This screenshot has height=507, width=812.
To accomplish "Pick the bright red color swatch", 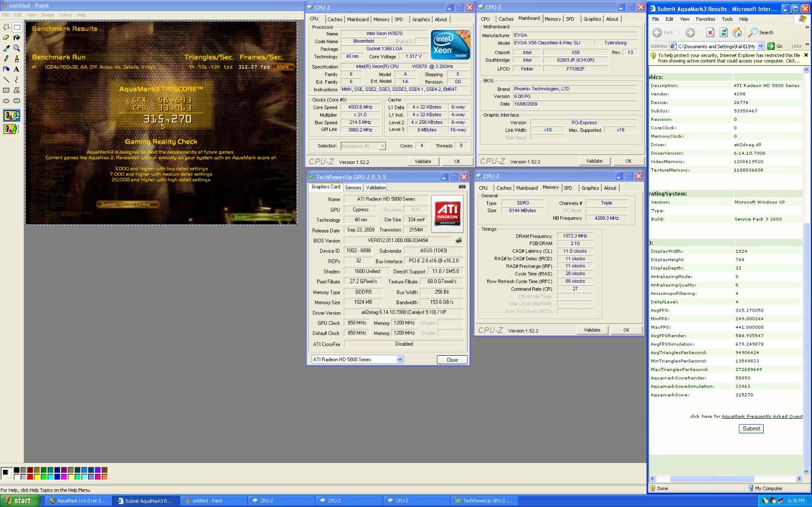I will [30, 477].
